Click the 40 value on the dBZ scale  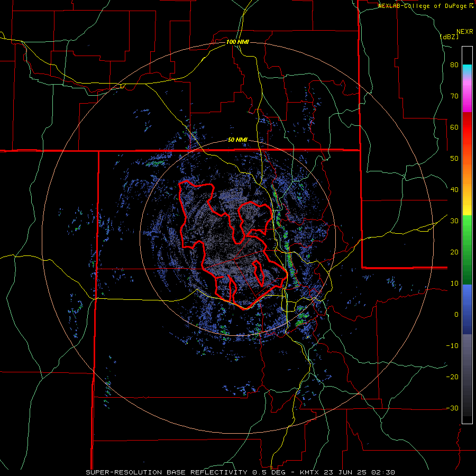[x=454, y=190]
